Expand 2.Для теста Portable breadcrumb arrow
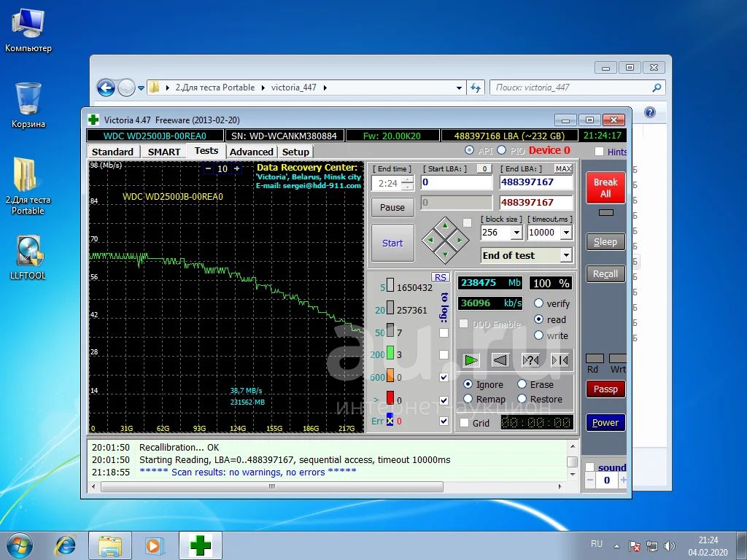This screenshot has height=560, width=747. (x=263, y=87)
